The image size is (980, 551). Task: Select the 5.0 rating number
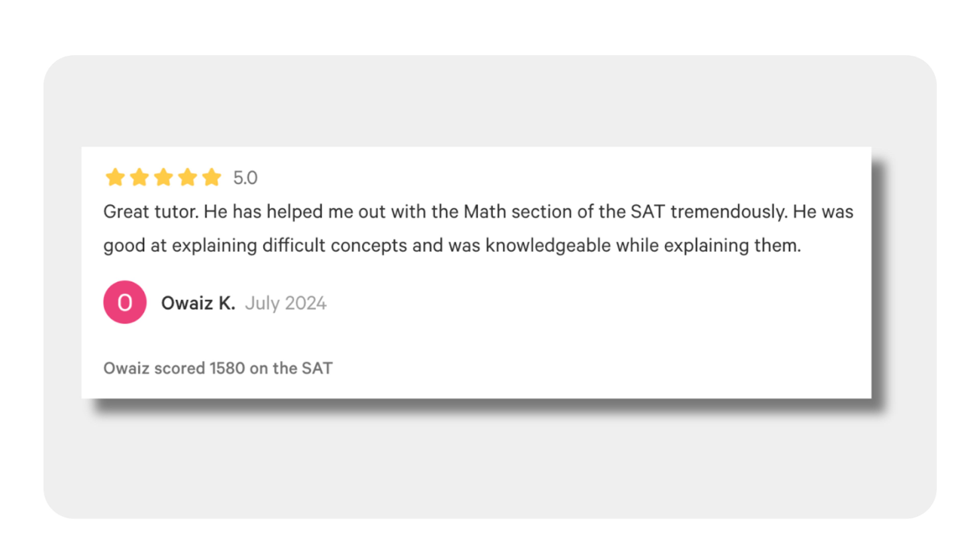click(245, 178)
